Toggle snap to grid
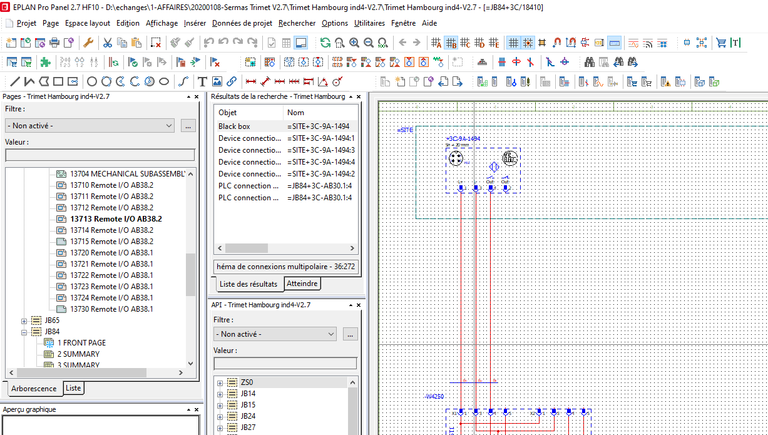The height and width of the screenshot is (435, 768). click(x=528, y=43)
